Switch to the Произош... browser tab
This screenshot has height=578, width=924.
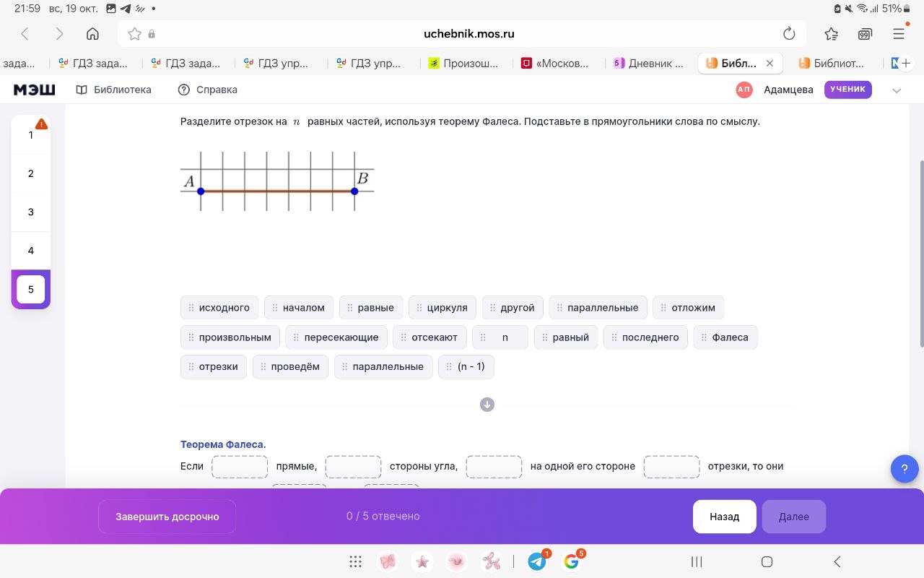463,64
